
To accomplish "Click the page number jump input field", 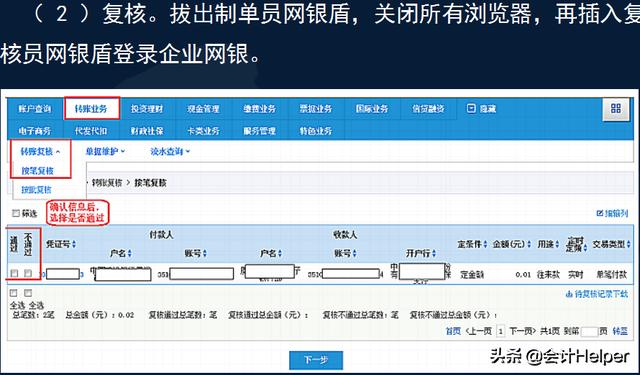I will (x=589, y=331).
